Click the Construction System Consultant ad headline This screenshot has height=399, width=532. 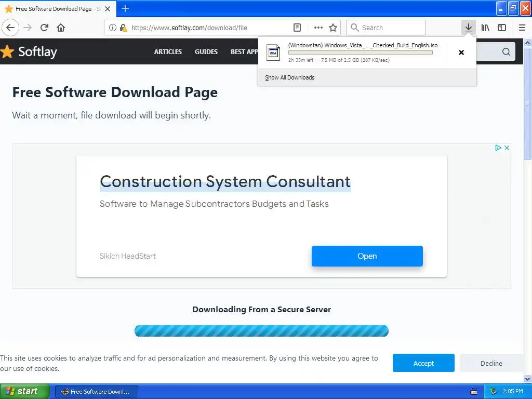(x=225, y=182)
